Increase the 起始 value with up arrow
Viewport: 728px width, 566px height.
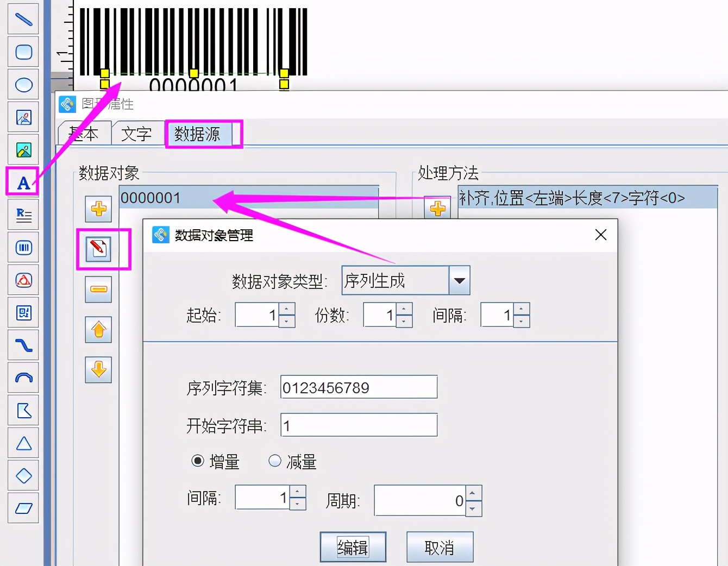[x=287, y=309]
